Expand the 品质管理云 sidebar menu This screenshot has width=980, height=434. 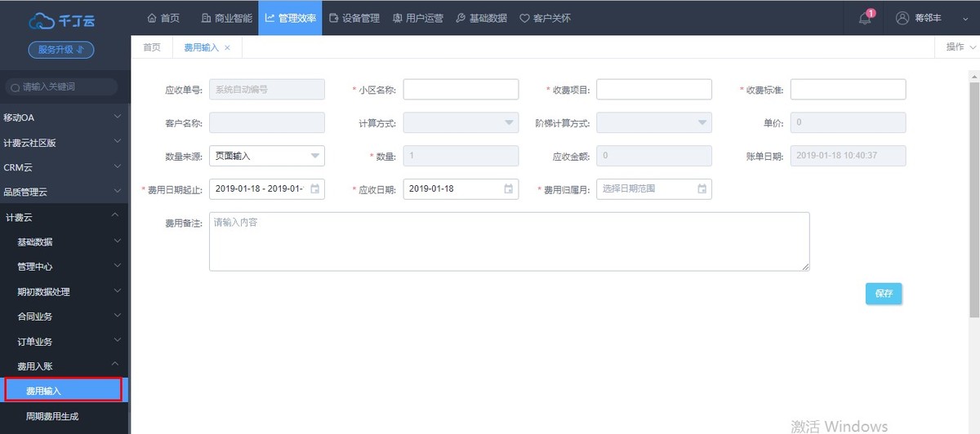65,193
